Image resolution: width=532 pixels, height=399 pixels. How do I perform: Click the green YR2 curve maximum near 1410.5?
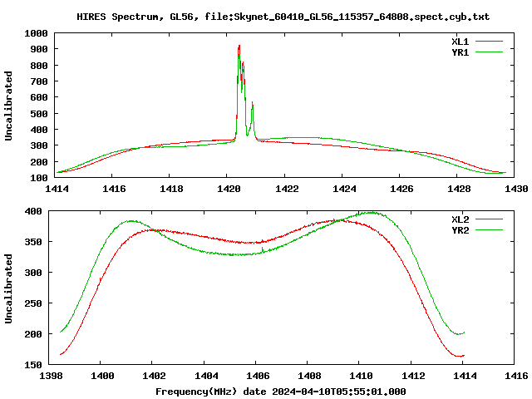pos(372,213)
